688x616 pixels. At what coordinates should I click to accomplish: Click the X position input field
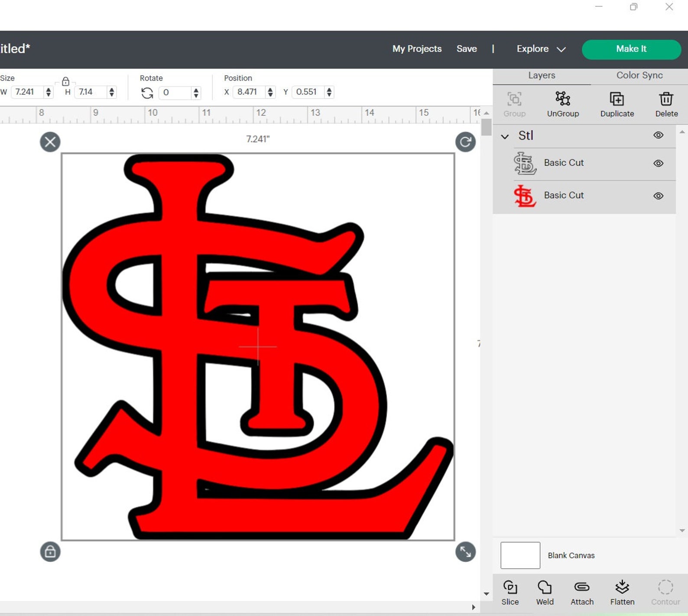tap(250, 92)
